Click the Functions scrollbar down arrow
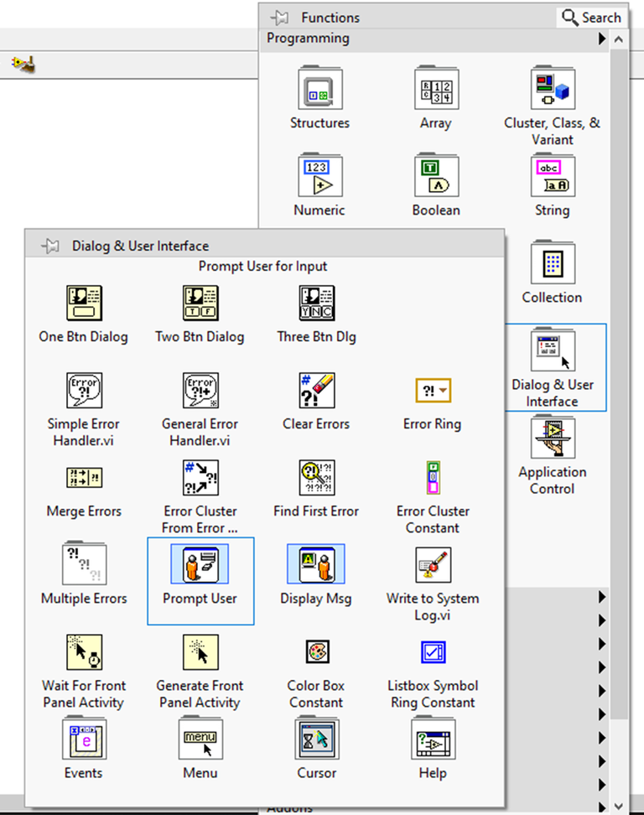Screen dimensions: 644x815 tap(619, 807)
